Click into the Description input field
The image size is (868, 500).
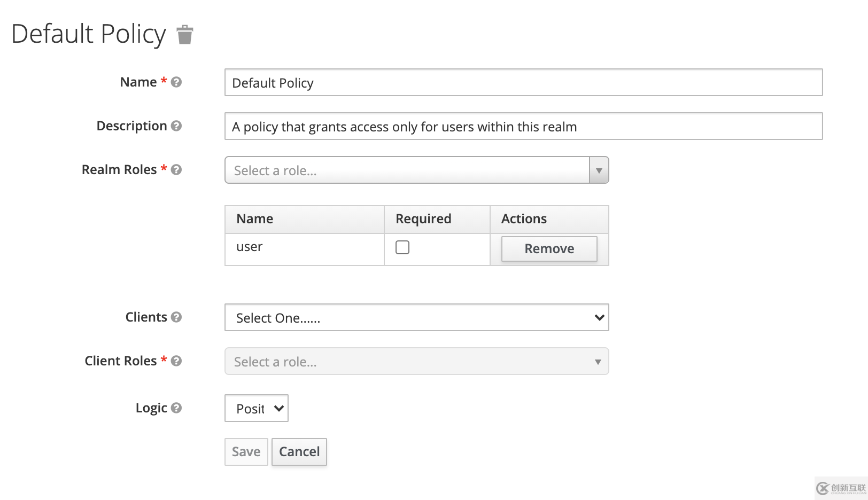click(x=524, y=127)
